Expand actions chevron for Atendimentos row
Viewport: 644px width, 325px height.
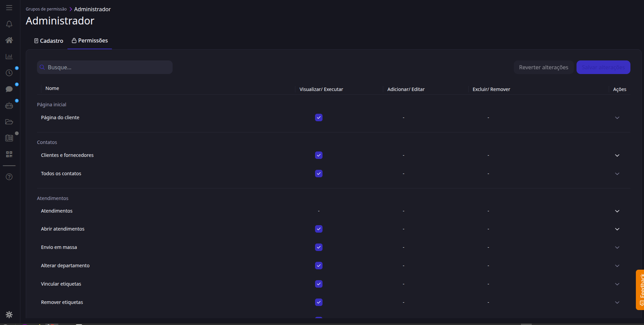pos(617,211)
